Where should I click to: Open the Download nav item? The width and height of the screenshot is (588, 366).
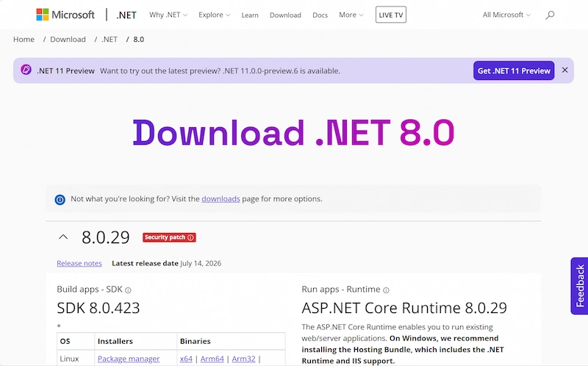(x=285, y=15)
